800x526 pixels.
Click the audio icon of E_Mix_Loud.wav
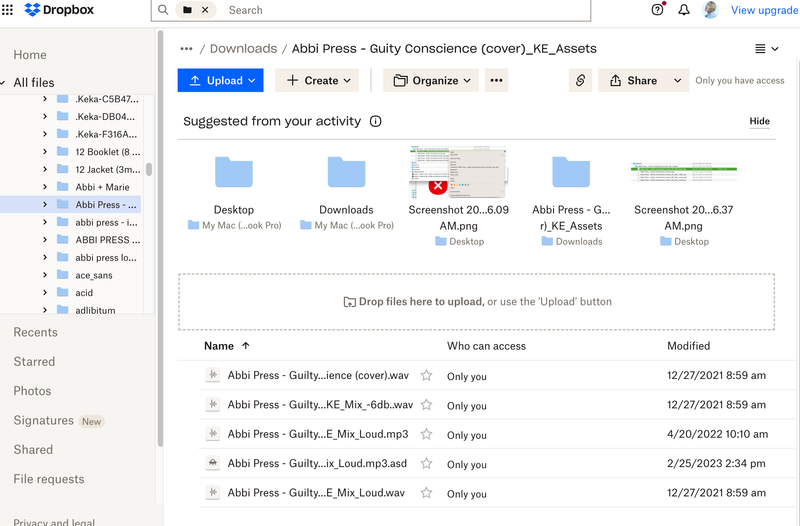pos(213,493)
